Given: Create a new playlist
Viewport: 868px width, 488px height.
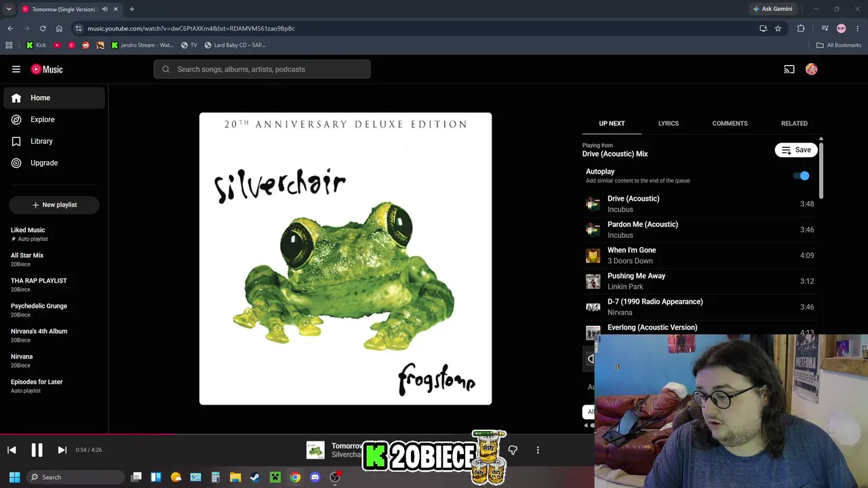Looking at the screenshot, I should pyautogui.click(x=54, y=205).
